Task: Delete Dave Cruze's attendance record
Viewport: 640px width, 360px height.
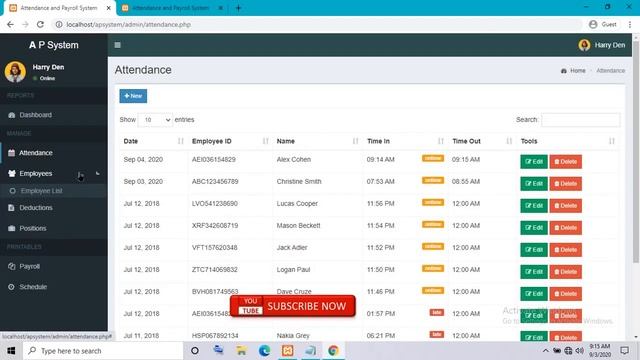Action: click(x=566, y=294)
